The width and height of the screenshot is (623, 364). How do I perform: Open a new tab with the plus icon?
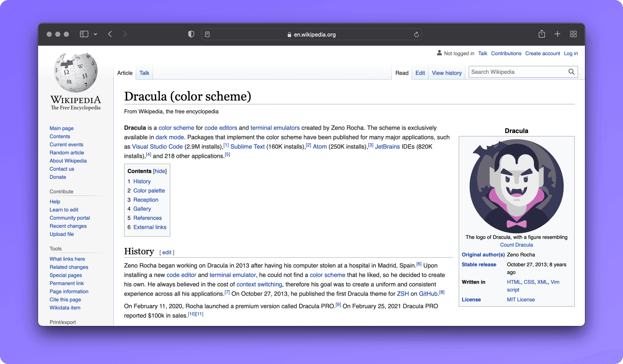pyautogui.click(x=557, y=33)
